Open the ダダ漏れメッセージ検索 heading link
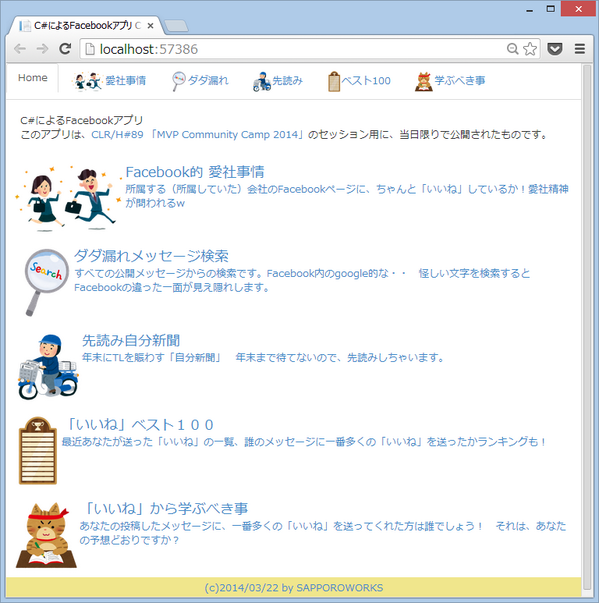The height and width of the screenshot is (603, 599). [151, 256]
